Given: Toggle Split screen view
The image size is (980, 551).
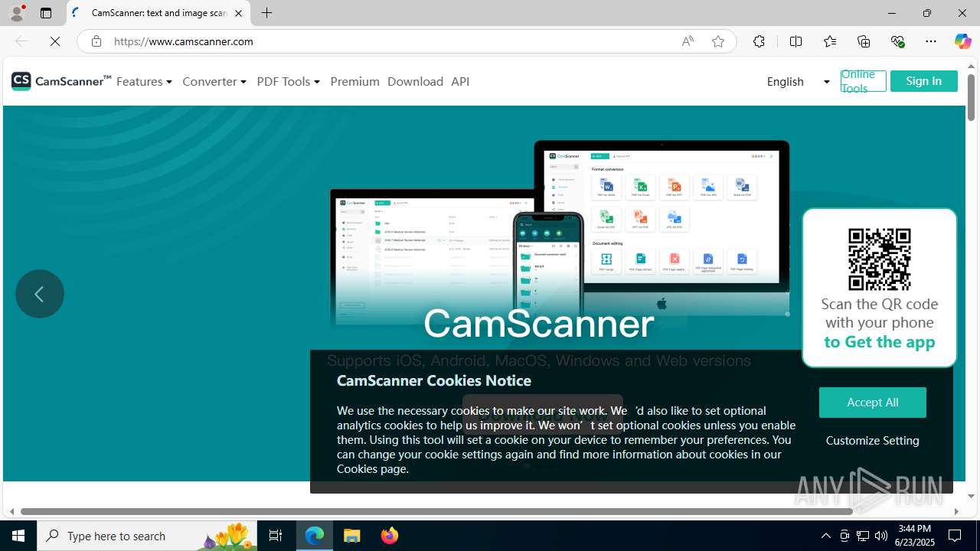Looking at the screenshot, I should pyautogui.click(x=795, y=41).
